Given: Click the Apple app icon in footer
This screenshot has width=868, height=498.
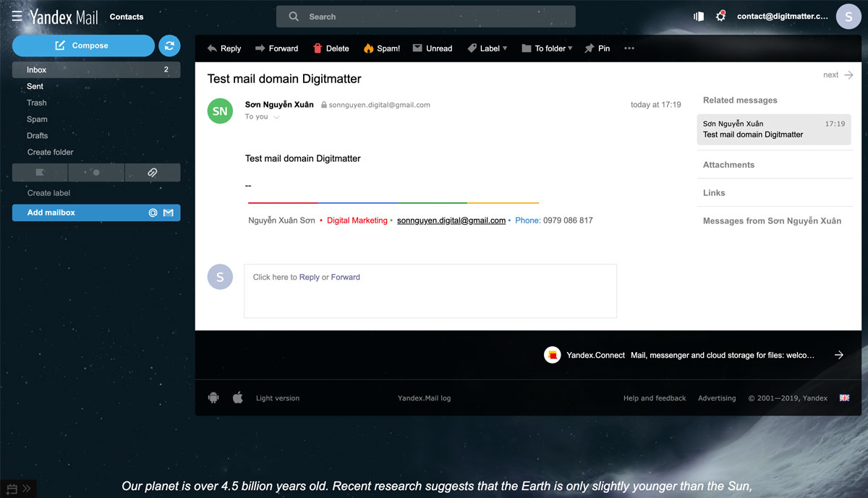Looking at the screenshot, I should pos(237,398).
